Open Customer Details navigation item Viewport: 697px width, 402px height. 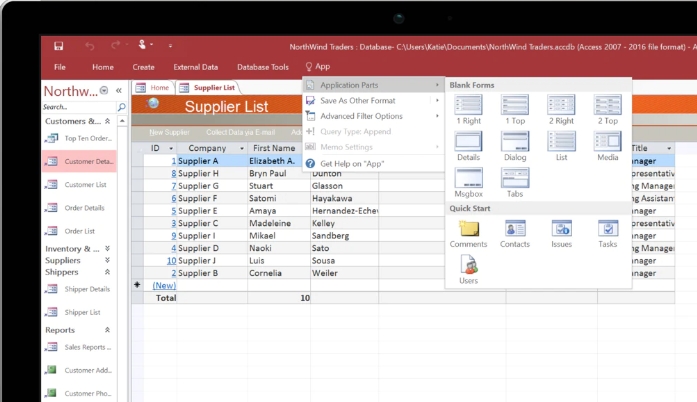point(79,161)
